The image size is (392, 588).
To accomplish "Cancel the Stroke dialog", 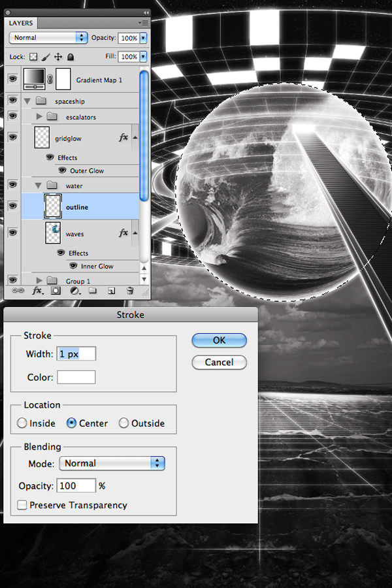I will coord(219,362).
